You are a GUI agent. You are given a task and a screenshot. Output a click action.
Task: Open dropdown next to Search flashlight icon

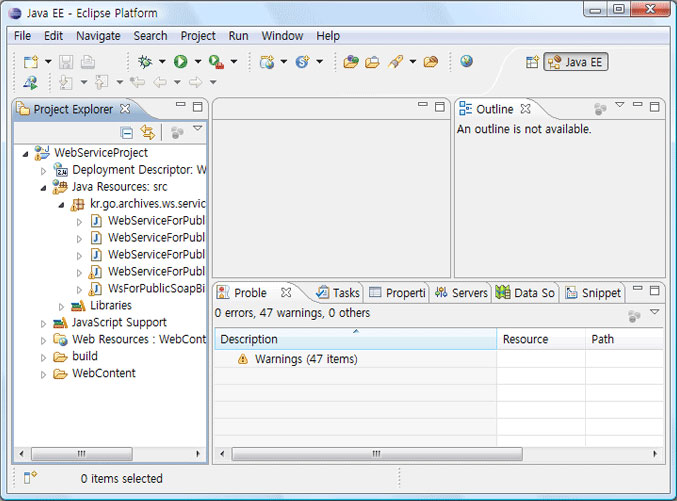413,61
